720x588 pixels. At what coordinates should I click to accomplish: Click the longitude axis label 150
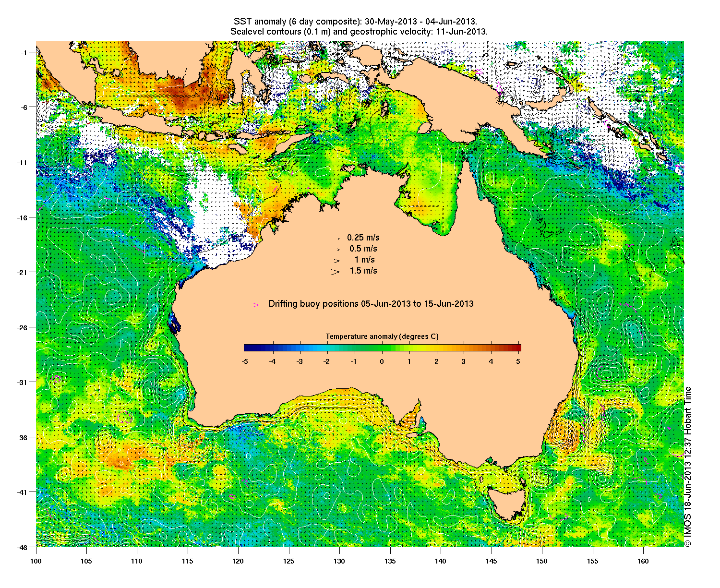(x=542, y=561)
